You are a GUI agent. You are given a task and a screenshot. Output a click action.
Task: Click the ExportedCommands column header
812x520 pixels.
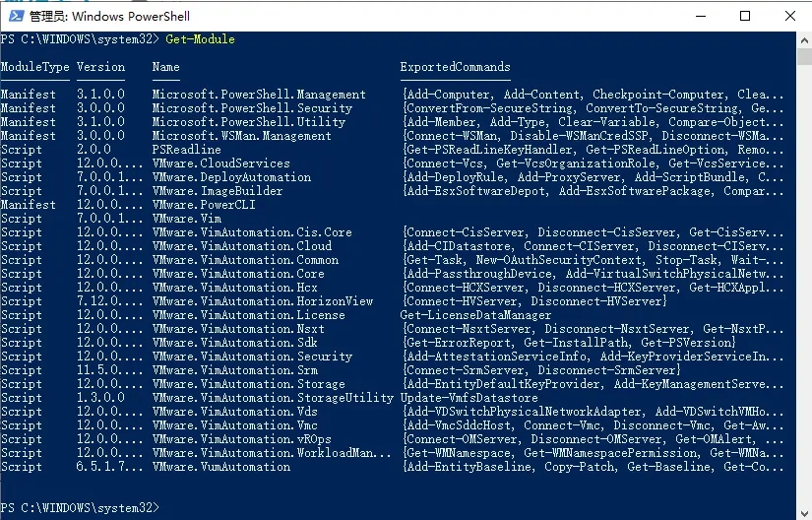455,67
